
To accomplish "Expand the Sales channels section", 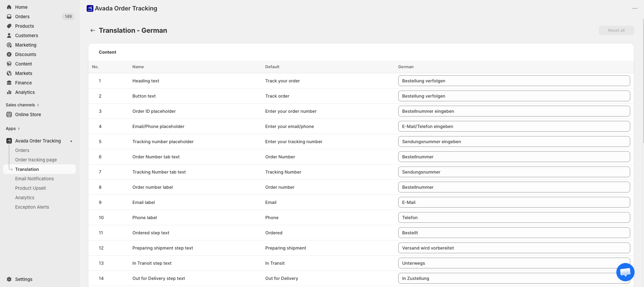I will [x=22, y=105].
